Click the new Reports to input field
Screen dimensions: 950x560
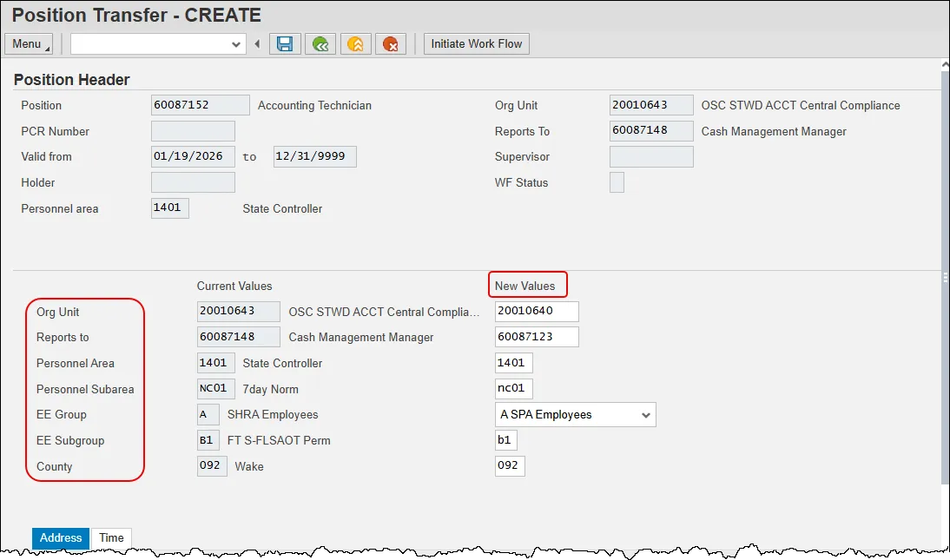click(x=537, y=338)
